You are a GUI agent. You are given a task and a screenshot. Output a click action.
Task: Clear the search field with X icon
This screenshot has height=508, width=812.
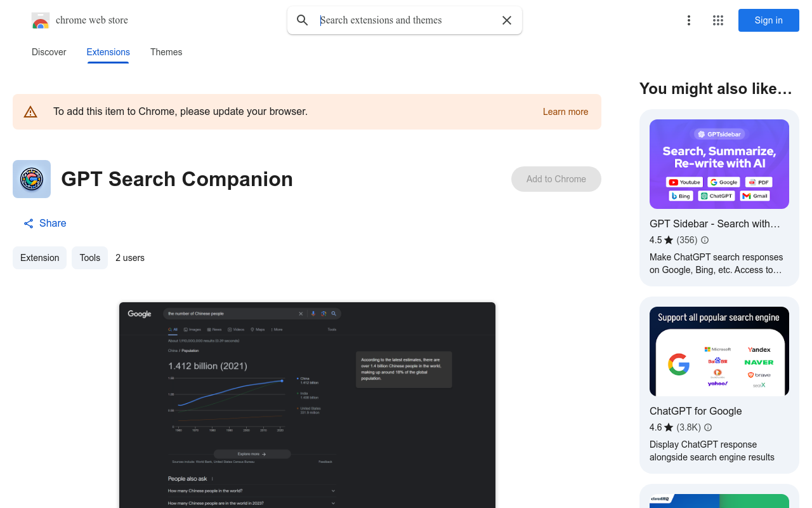click(507, 20)
